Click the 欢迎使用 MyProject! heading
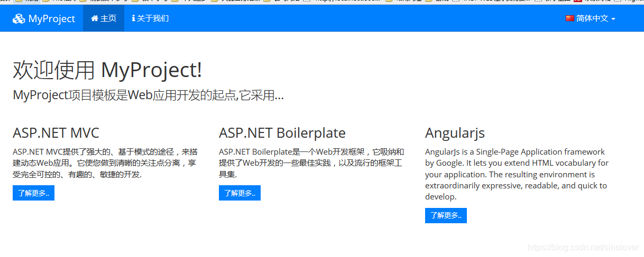 tap(107, 70)
